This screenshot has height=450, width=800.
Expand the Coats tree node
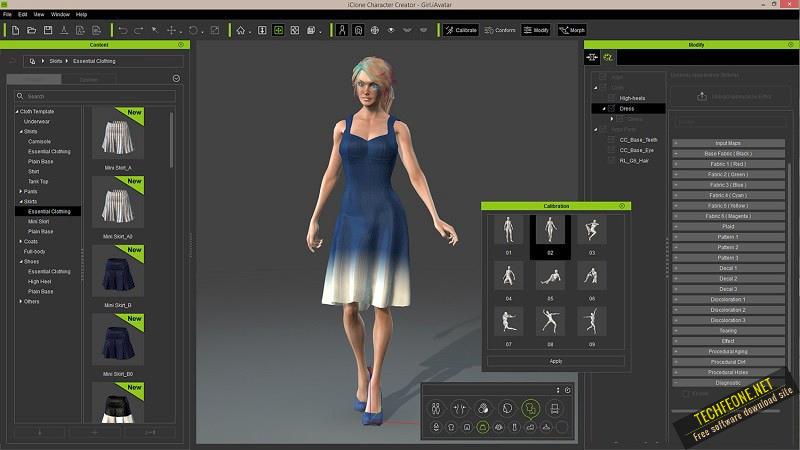click(x=21, y=241)
